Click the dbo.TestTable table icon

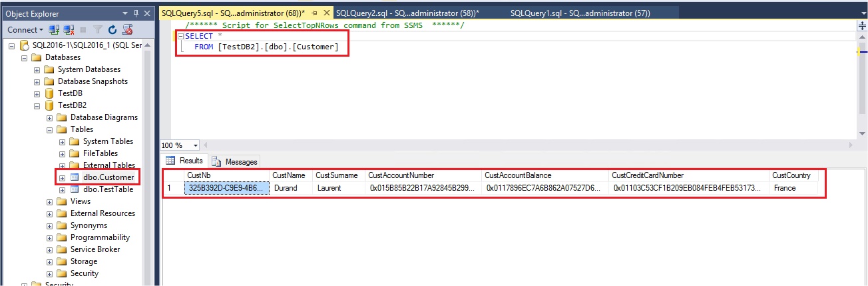coord(75,189)
